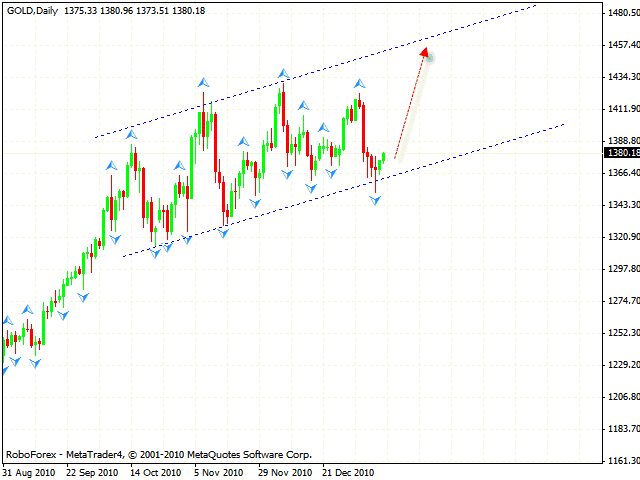
Task: Click the current price tag 1380.18 on axis
Action: pyautogui.click(x=622, y=153)
